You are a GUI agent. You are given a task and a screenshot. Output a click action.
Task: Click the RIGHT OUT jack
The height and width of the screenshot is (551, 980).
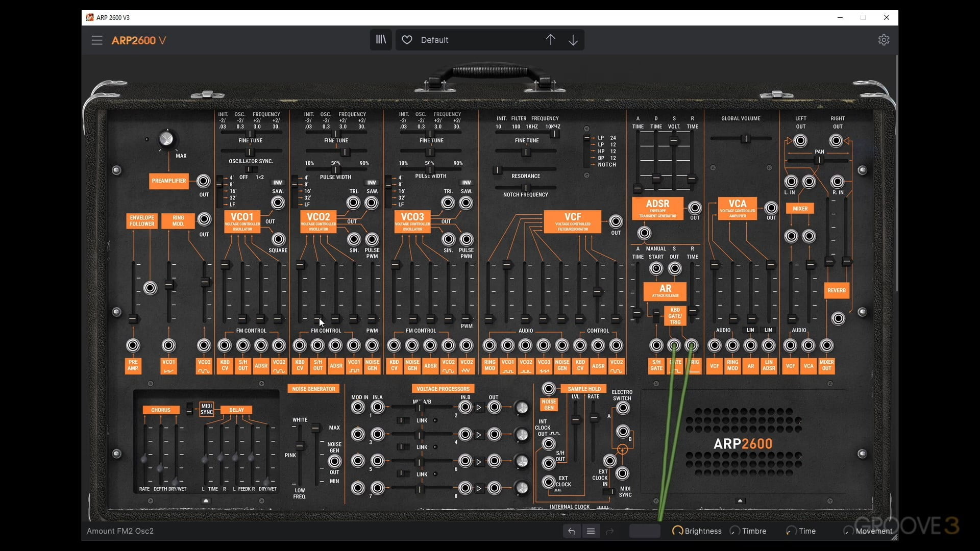coord(836,140)
